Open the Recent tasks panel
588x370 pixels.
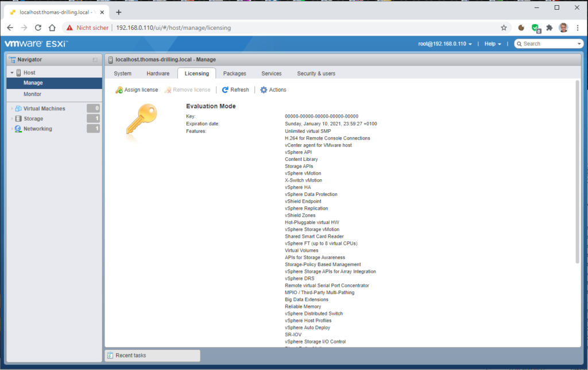153,356
